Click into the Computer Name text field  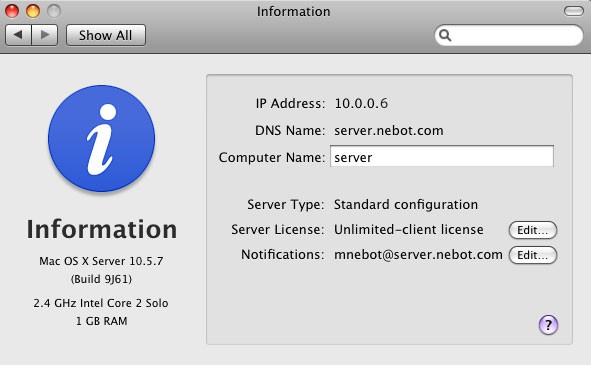click(442, 156)
